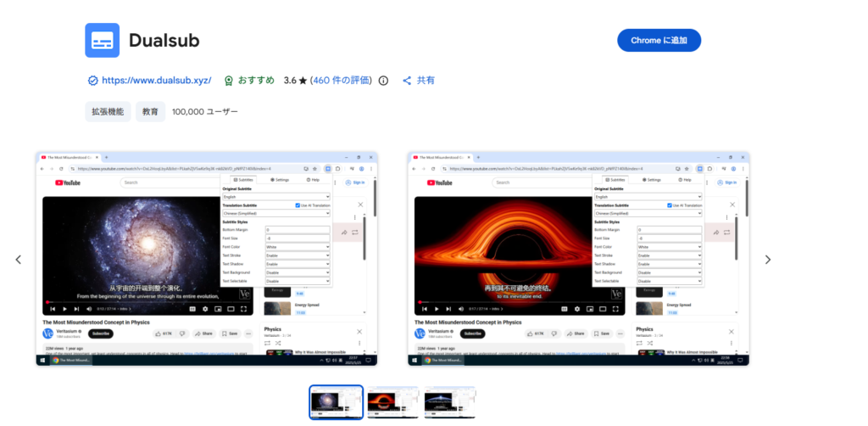Add the extension with Chrome に追加 button
Viewport: 868px width, 426px height.
[x=659, y=41]
